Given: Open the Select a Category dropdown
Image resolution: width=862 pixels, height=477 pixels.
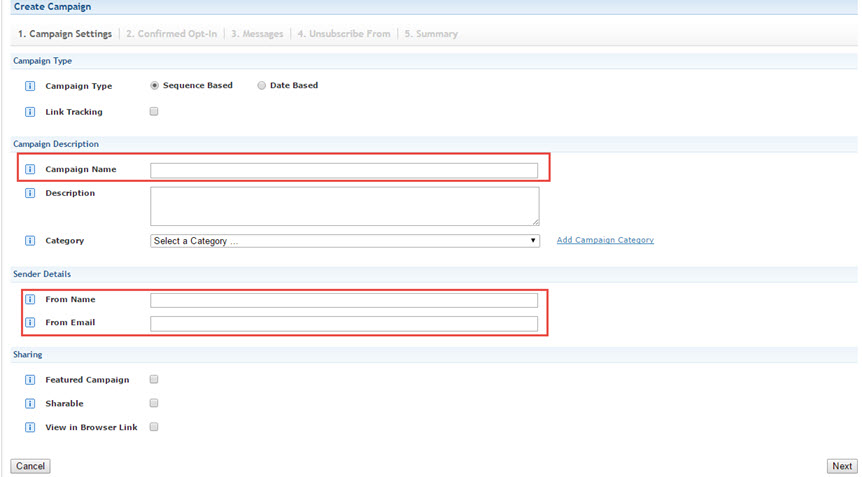Looking at the screenshot, I should point(344,241).
